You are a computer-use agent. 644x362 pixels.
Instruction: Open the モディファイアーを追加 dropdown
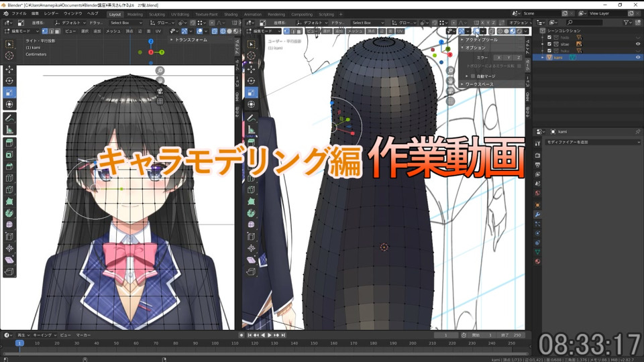point(592,142)
